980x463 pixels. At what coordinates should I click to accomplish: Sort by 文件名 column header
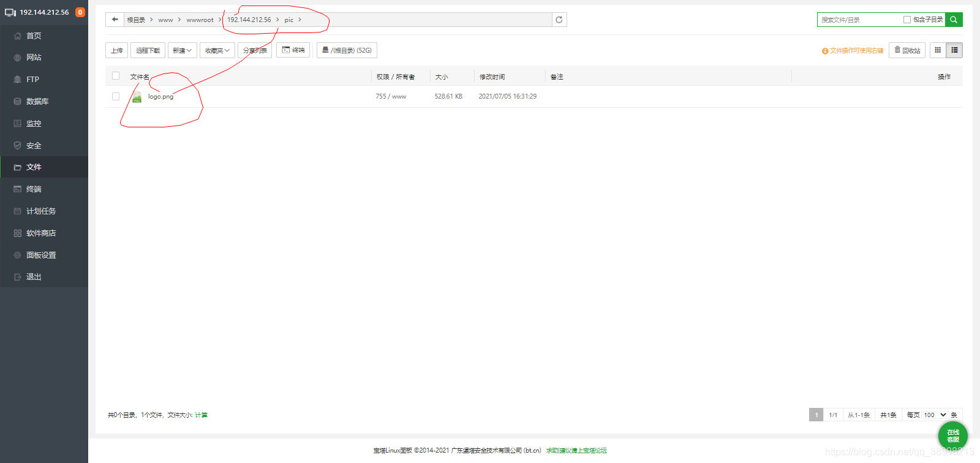click(140, 77)
